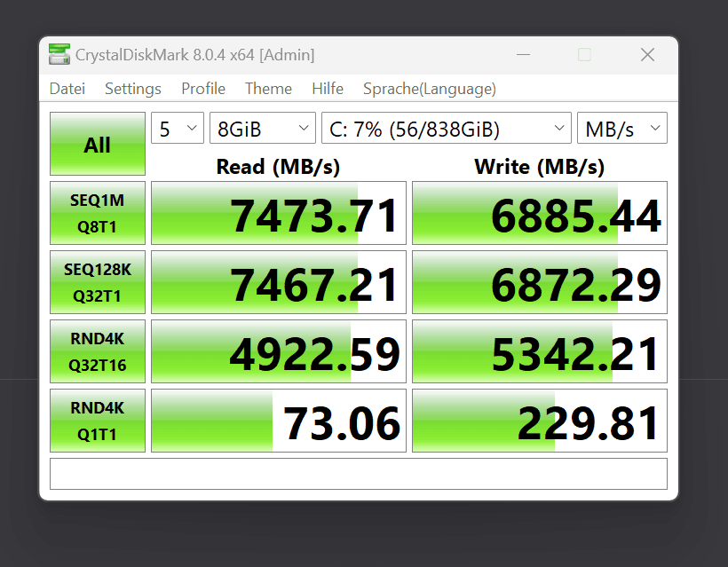Image resolution: width=728 pixels, height=567 pixels.
Task: Expand the 8GiB test size dropdown
Action: coord(262,128)
